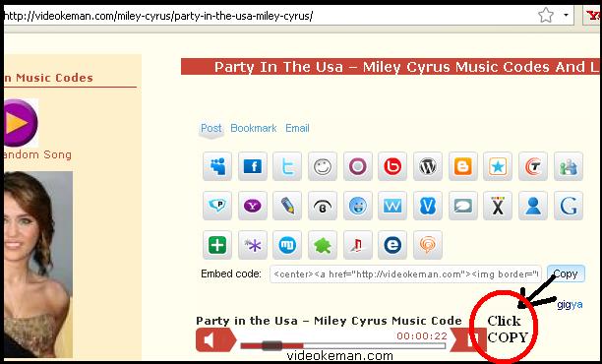Choose the P speech bubble icon
602x364 pixels.
point(217,206)
